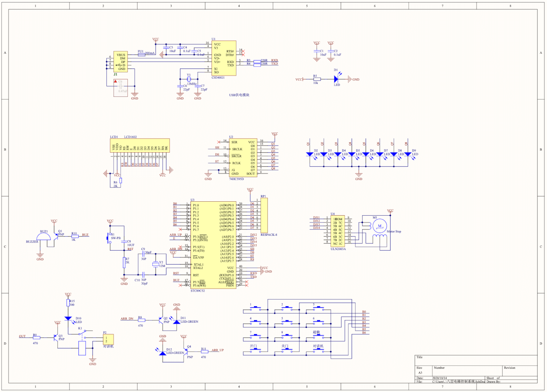Image resolution: width=547 pixels, height=392 pixels.
Task: Select the RESPACK-8 resistor pack RP1
Action: (x=264, y=216)
